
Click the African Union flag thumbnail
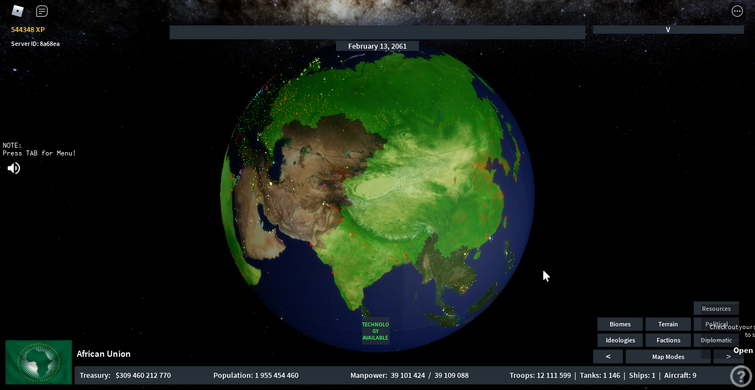(39, 362)
